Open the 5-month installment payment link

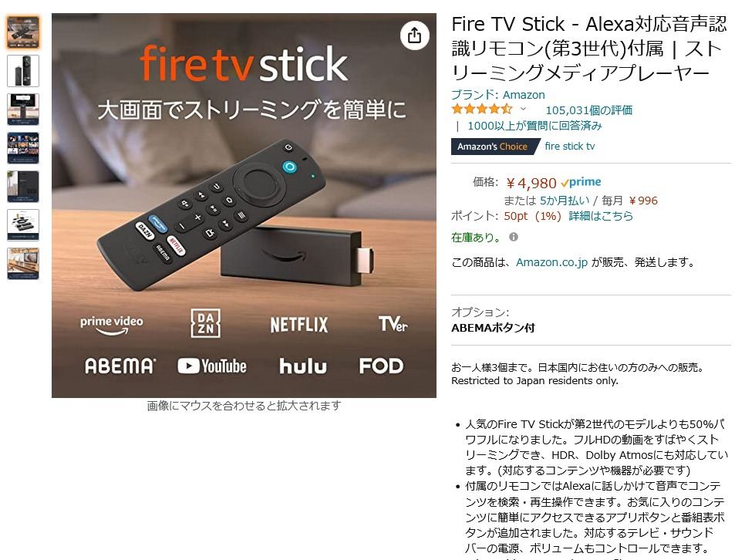tap(565, 201)
